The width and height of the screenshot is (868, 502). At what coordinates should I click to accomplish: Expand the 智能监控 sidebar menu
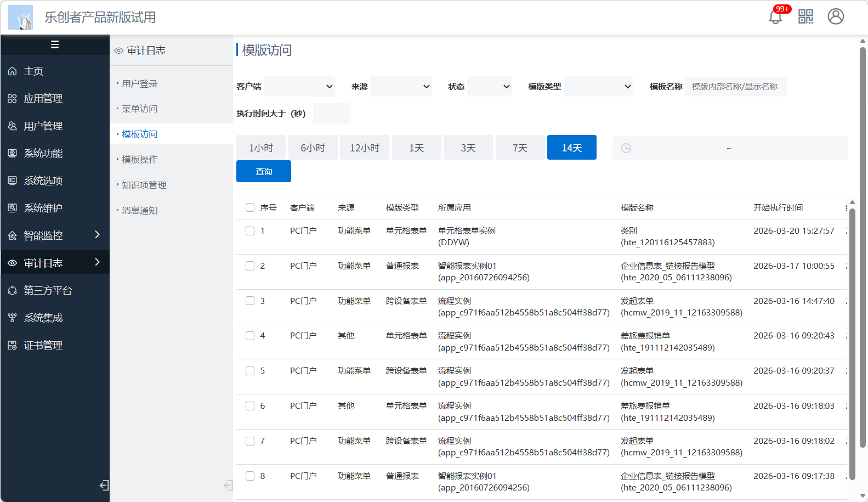point(55,235)
